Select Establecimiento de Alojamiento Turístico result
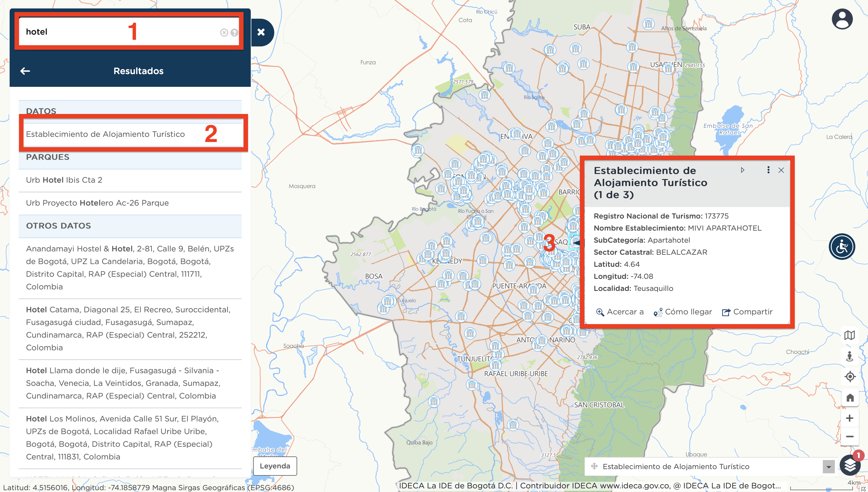Viewport: 868px width, 492px height. (105, 134)
